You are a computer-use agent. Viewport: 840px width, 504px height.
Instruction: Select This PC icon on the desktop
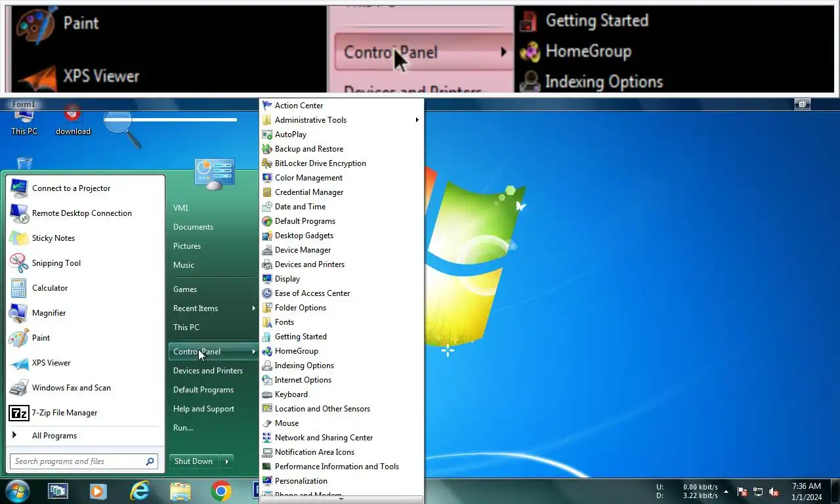[24, 122]
